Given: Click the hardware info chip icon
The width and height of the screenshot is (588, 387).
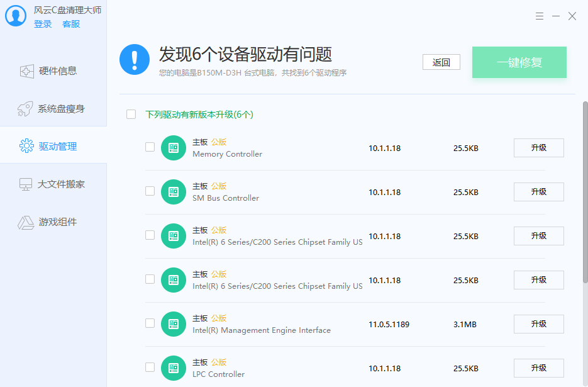Looking at the screenshot, I should tap(26, 71).
